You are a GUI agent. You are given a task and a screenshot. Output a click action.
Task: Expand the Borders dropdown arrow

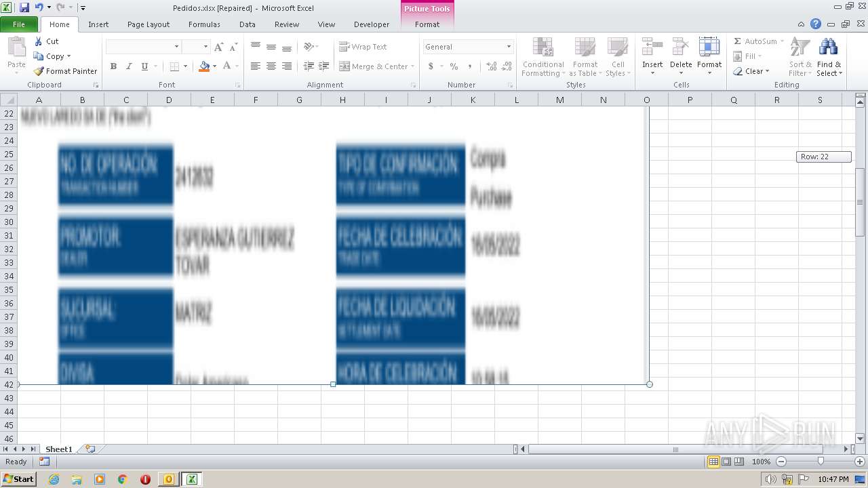coord(185,66)
